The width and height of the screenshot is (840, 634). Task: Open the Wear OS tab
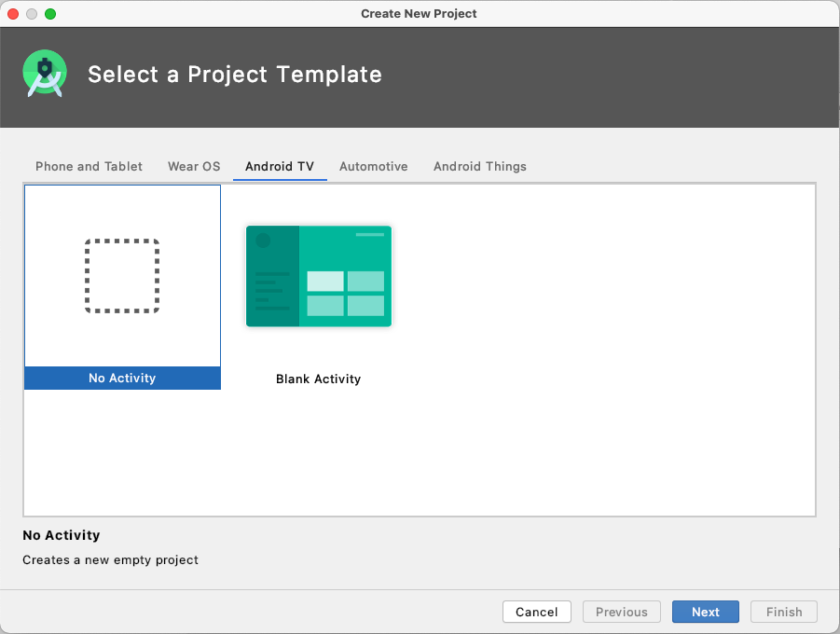point(194,166)
